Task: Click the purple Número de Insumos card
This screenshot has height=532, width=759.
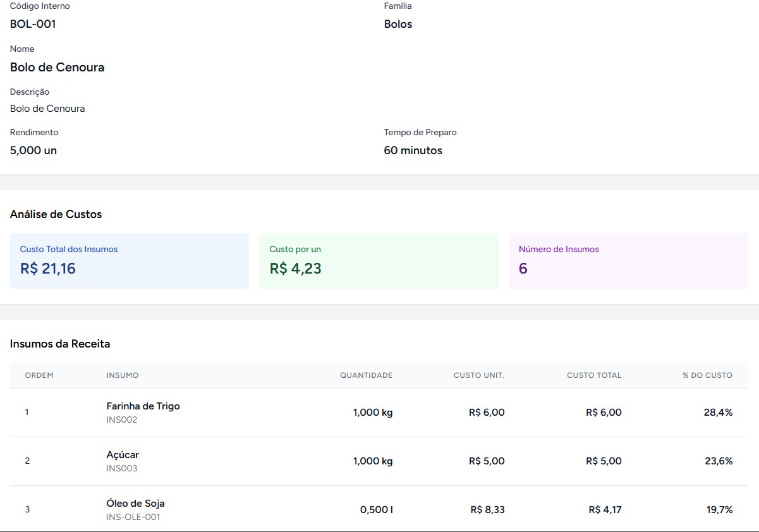Action: click(628, 261)
